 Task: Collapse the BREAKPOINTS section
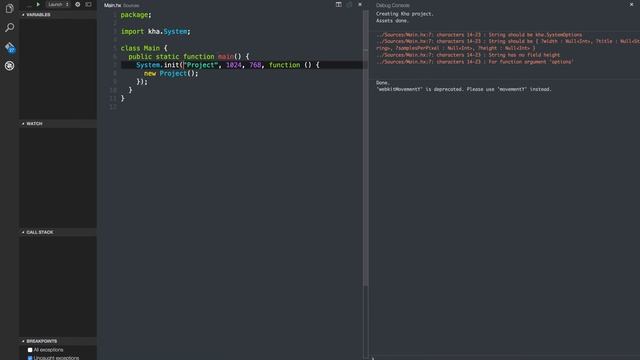coord(58,341)
